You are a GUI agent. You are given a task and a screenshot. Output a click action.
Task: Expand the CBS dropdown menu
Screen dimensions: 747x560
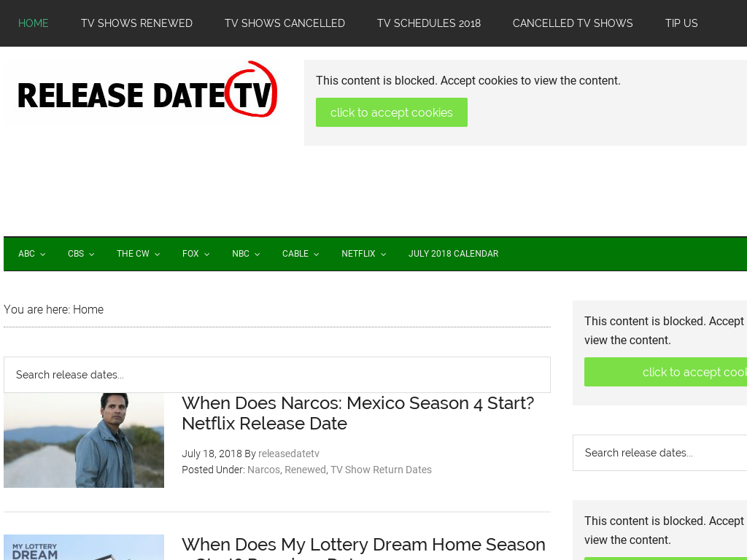coord(81,254)
